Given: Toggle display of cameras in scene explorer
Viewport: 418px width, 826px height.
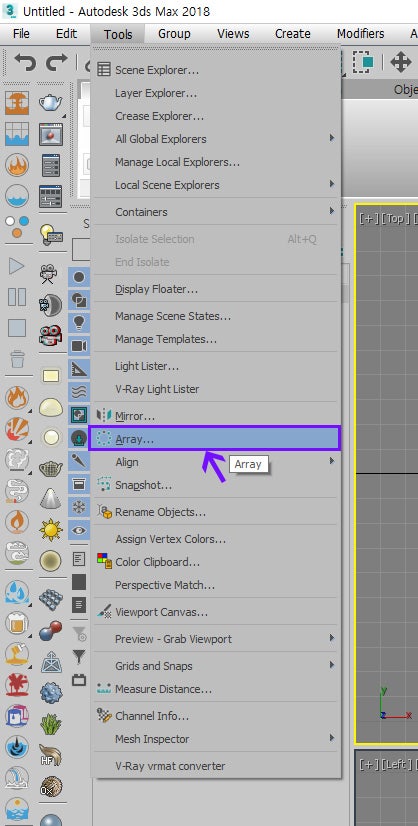Looking at the screenshot, I should point(79,346).
